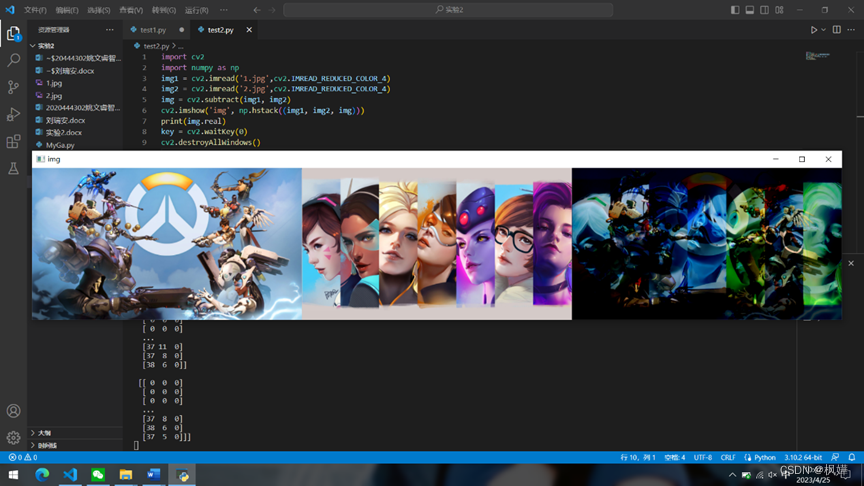Change CRLF end of line sequence
The height and width of the screenshot is (486, 864).
[728, 457]
